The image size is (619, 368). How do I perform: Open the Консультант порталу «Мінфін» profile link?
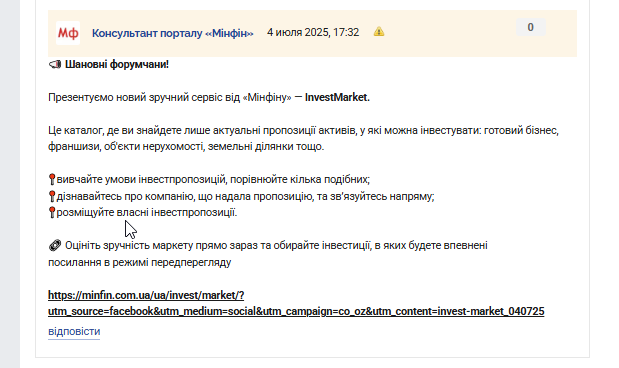pos(173,33)
